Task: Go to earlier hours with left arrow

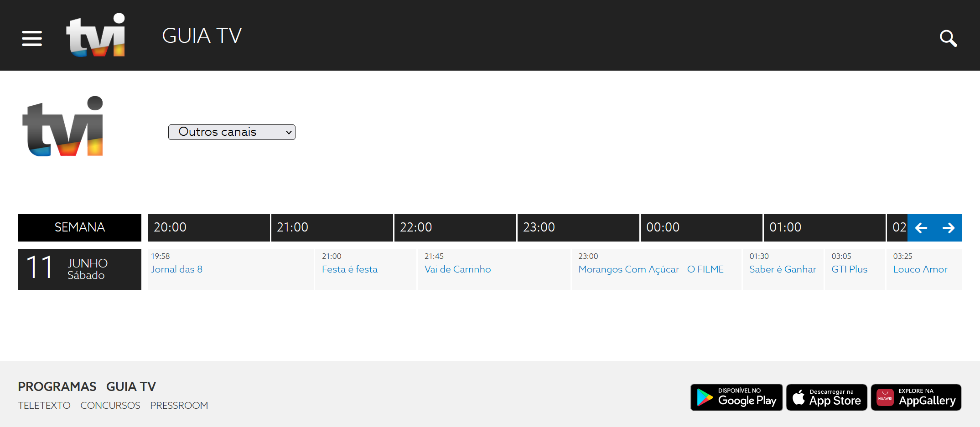Action: 921,228
